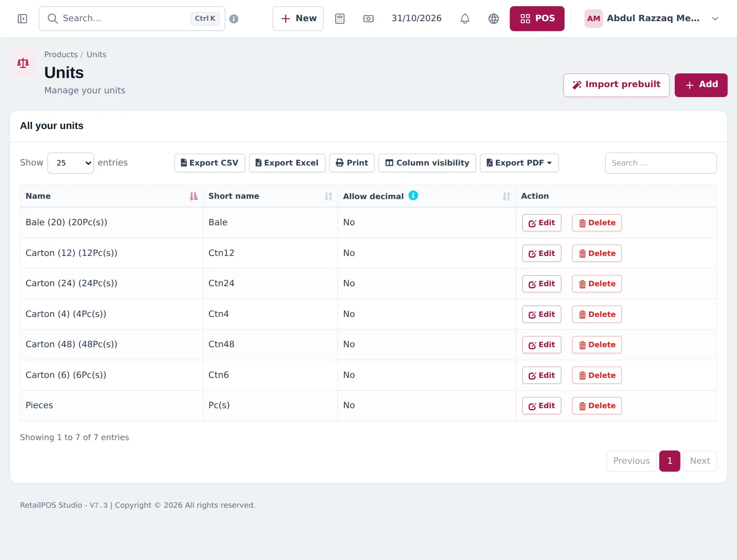Click the cash register money icon
The height and width of the screenshot is (560, 737).
pyautogui.click(x=368, y=19)
